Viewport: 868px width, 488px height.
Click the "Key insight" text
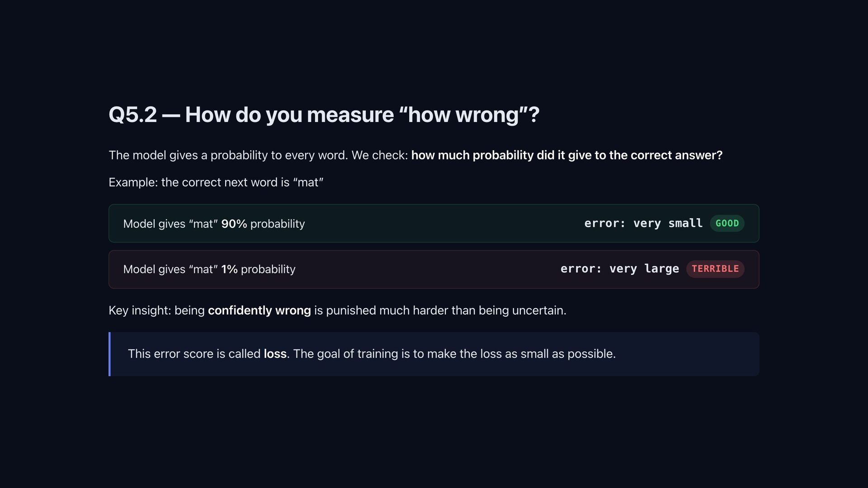(139, 310)
